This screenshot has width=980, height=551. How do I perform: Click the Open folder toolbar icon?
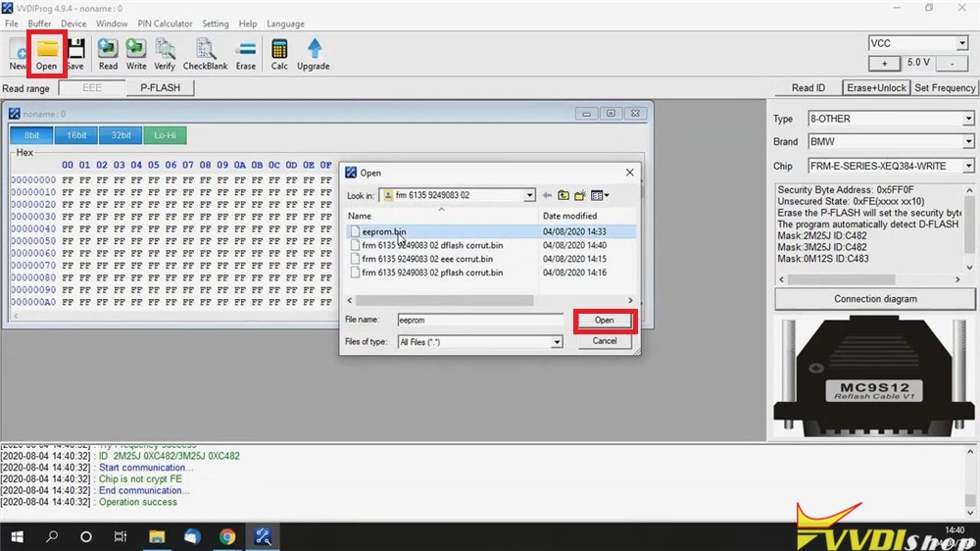click(47, 53)
